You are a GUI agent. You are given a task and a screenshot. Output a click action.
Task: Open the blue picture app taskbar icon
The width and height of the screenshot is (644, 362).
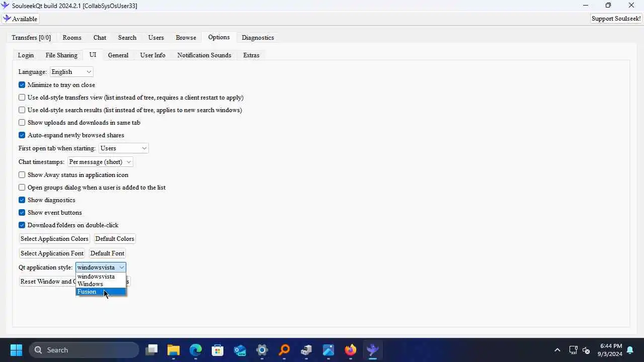pos(329,350)
